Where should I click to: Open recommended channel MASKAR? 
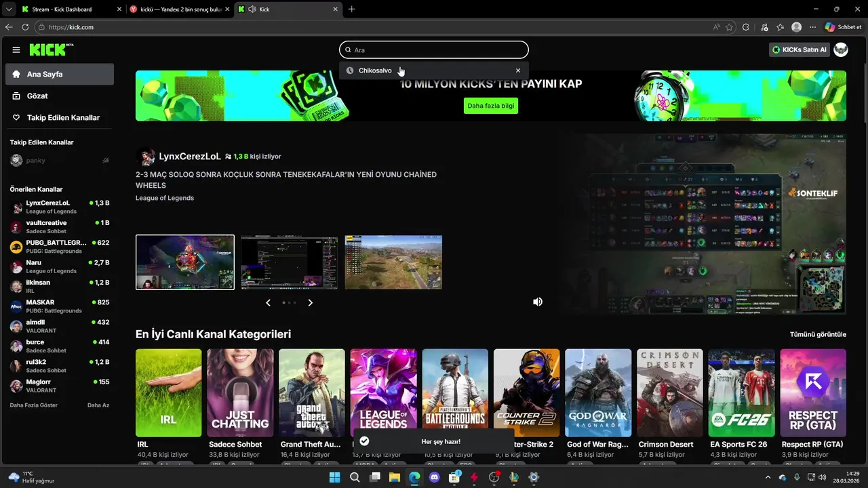(60, 306)
